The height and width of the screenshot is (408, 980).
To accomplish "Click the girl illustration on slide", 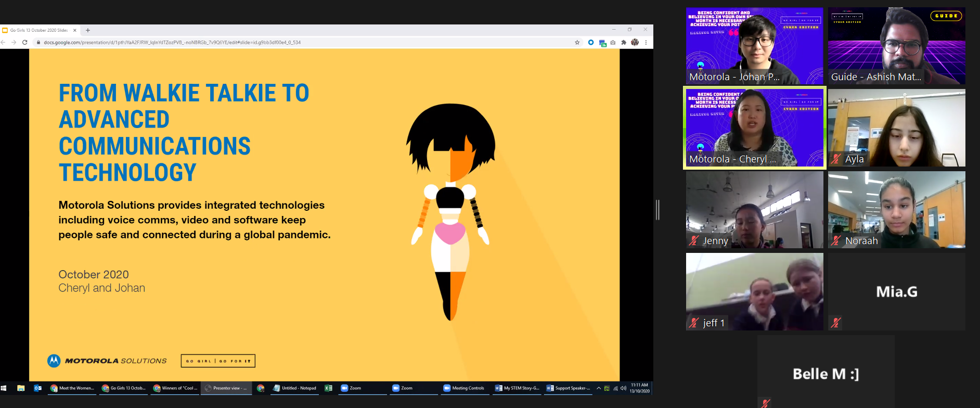I will (x=450, y=212).
